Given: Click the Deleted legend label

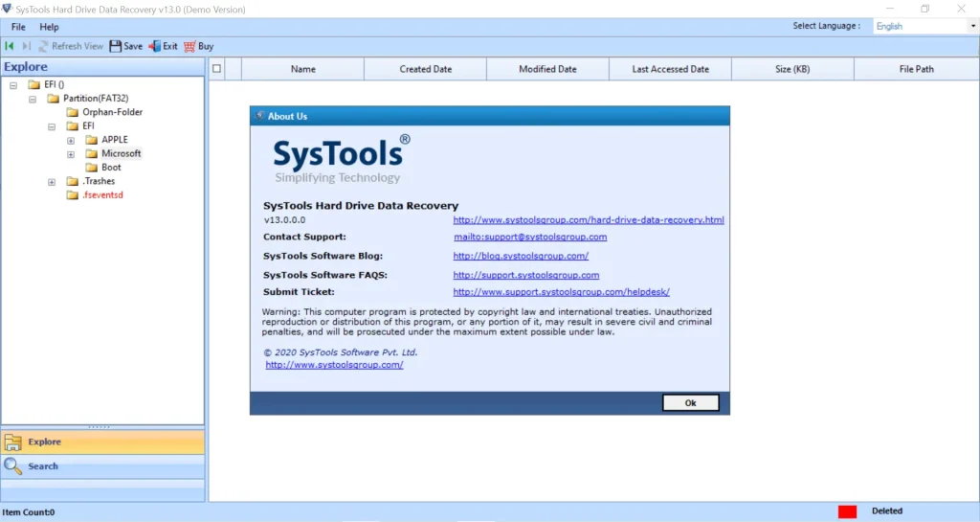Looking at the screenshot, I should (887, 511).
